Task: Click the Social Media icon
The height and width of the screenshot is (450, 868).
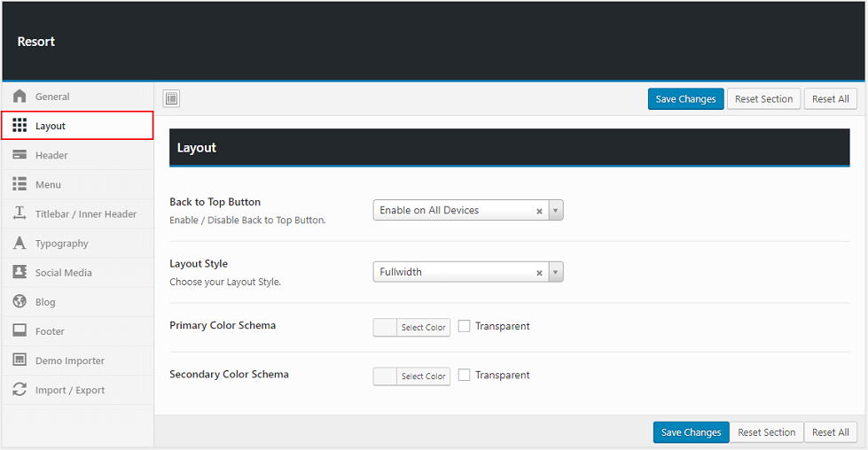Action: (20, 273)
